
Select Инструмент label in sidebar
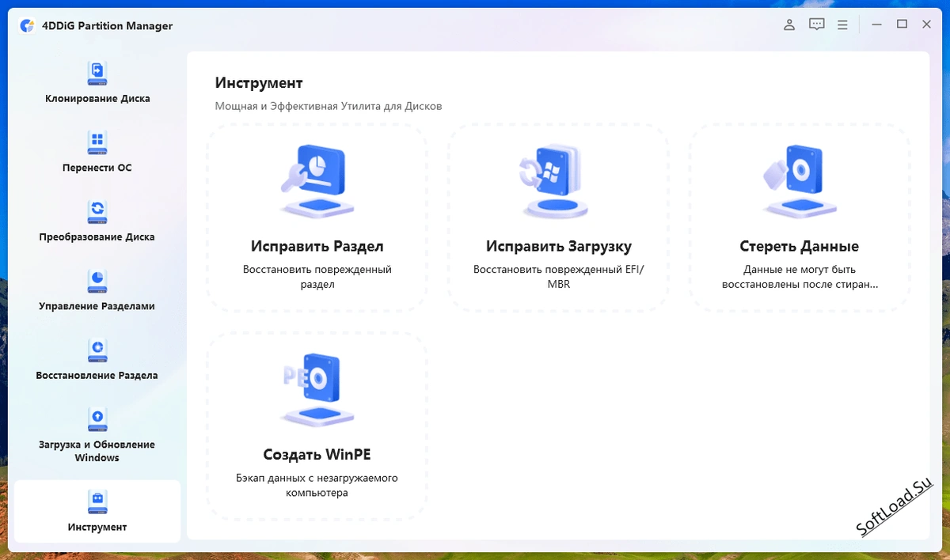click(x=97, y=527)
